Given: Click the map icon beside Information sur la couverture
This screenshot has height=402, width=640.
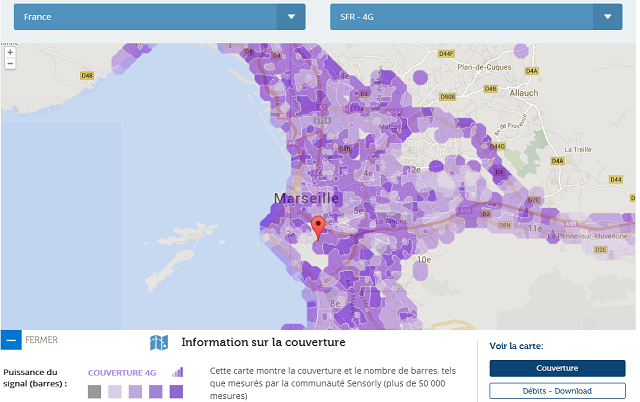Looking at the screenshot, I should (x=159, y=343).
